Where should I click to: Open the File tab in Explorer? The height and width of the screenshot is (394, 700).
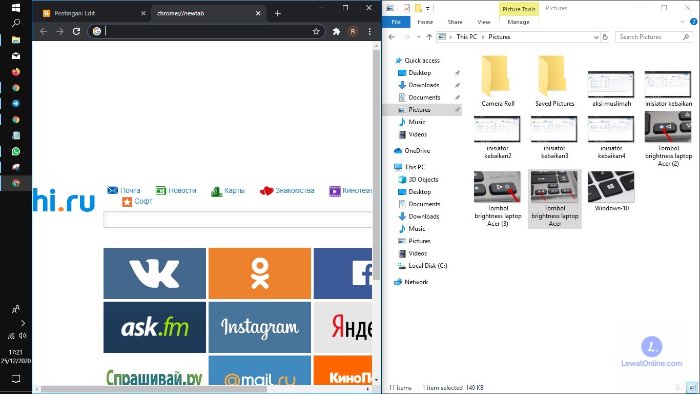point(396,22)
